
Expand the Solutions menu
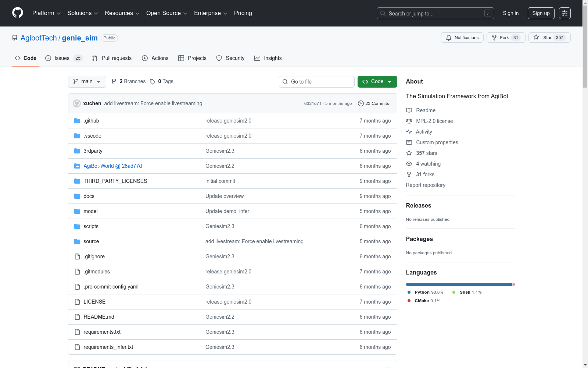point(83,13)
